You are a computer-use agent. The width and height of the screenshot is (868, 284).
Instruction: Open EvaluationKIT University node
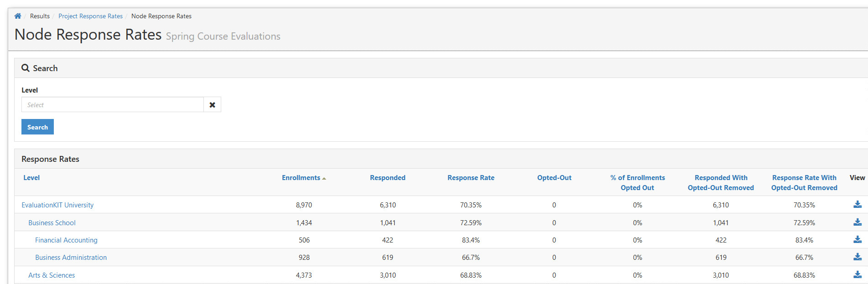(x=57, y=205)
